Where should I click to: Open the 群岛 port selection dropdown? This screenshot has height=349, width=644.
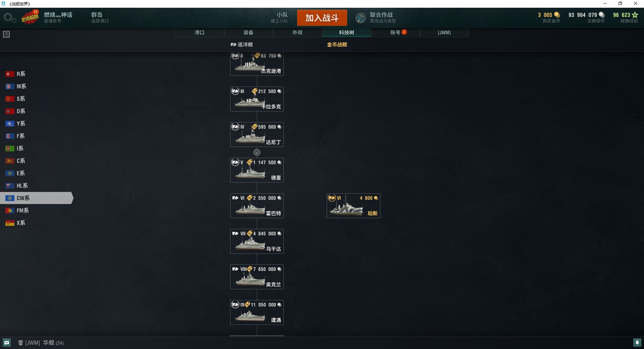click(100, 18)
